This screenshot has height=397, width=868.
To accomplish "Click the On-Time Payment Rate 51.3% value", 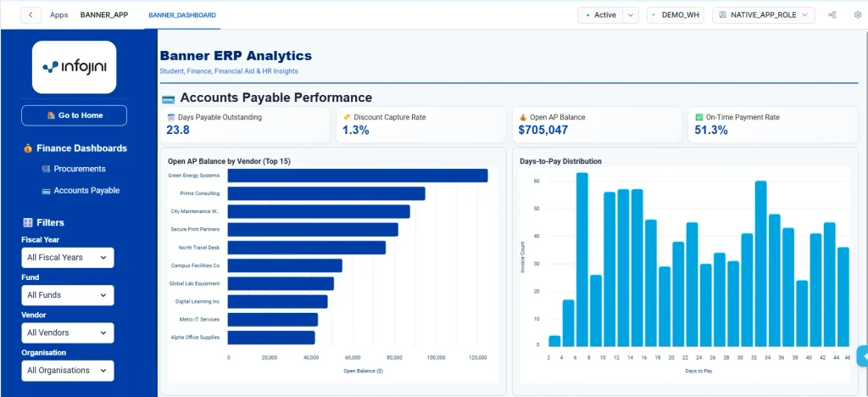I will click(x=711, y=130).
